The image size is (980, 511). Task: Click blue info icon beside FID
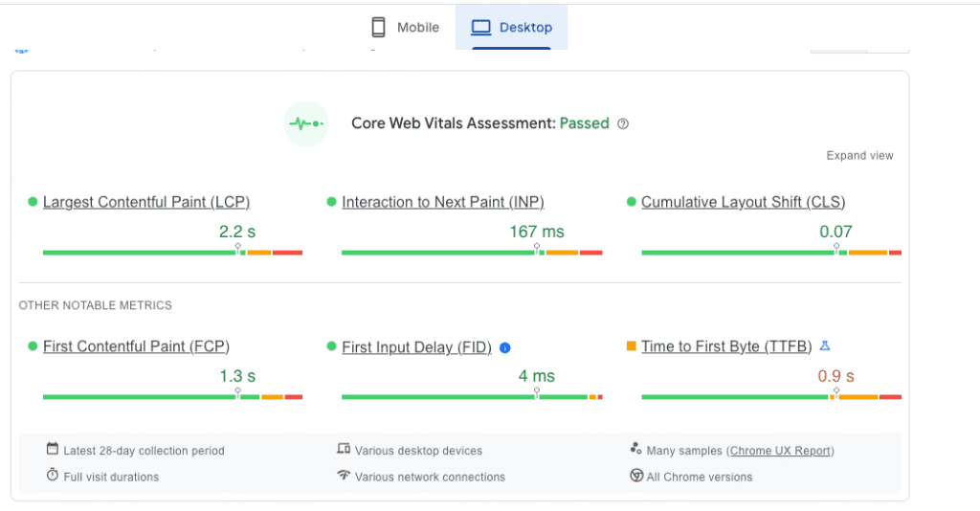point(505,347)
